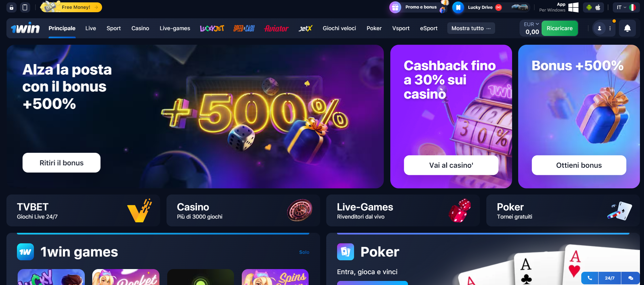
Task: Click the green Ricaricare button
Action: pos(560,28)
